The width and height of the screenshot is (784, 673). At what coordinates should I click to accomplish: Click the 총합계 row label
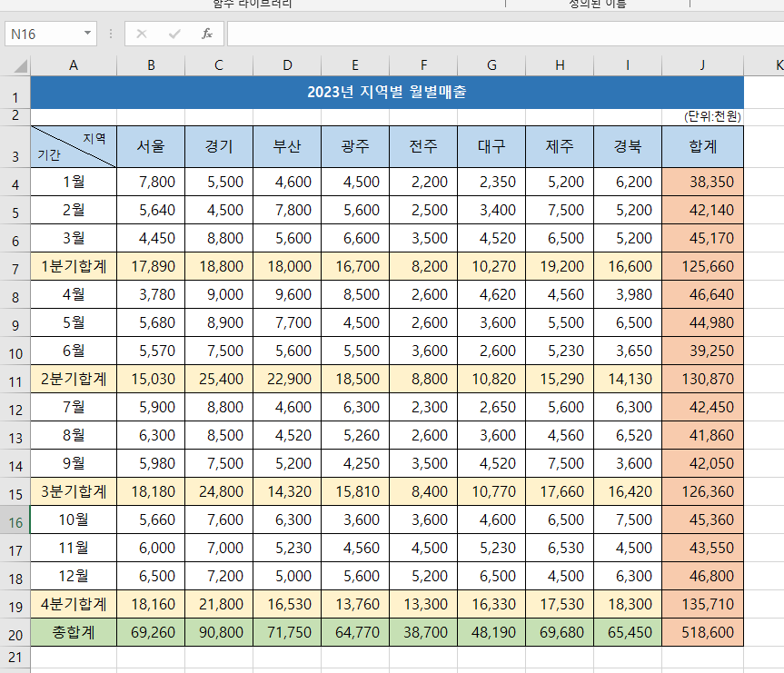(74, 632)
